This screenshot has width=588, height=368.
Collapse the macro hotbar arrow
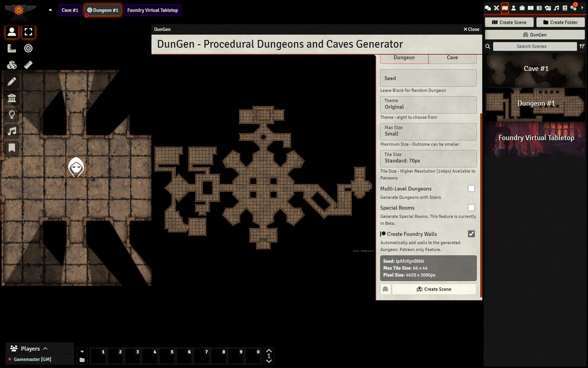[x=82, y=352]
